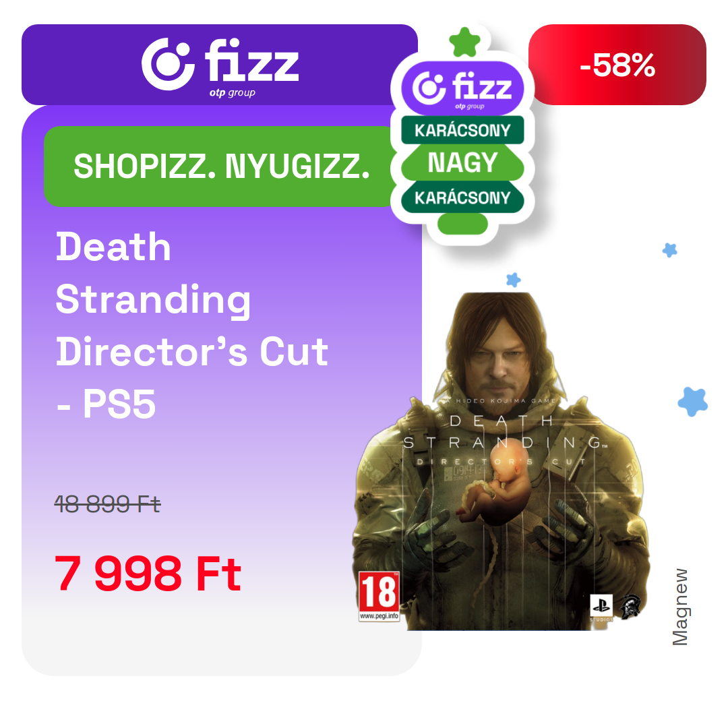Click the bottom KARÁCSONY label on the tree
The height and width of the screenshot is (728, 728).
pyautogui.click(x=462, y=198)
